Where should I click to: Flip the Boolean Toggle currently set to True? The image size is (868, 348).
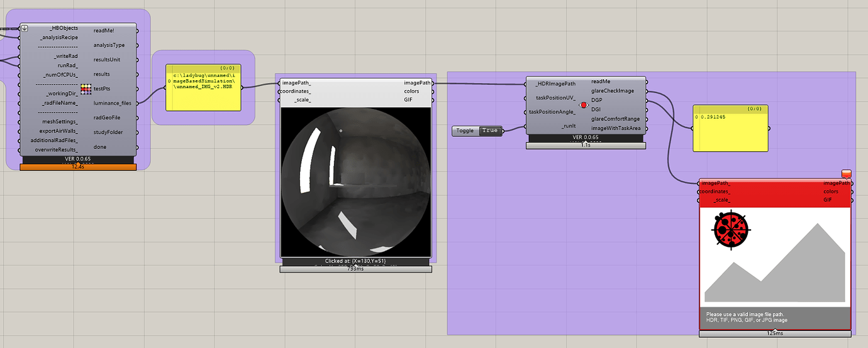pyautogui.click(x=490, y=131)
